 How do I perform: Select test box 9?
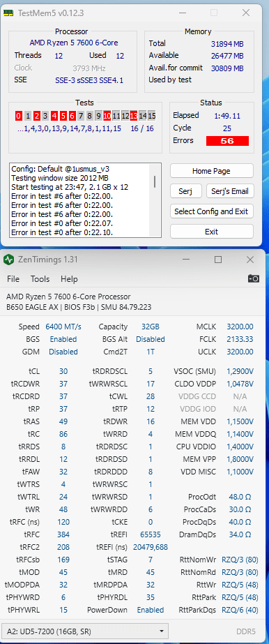[x=98, y=116]
